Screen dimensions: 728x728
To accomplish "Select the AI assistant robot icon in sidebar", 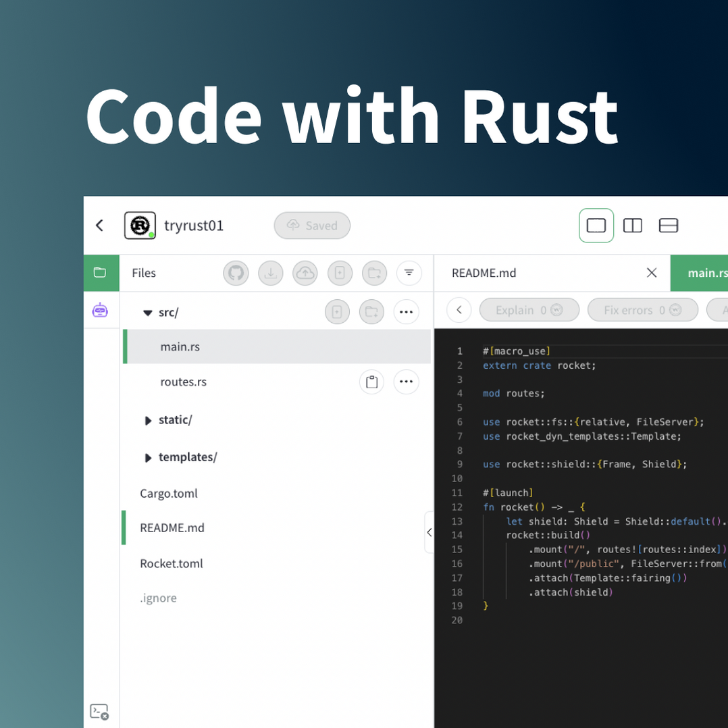I will coord(101,310).
